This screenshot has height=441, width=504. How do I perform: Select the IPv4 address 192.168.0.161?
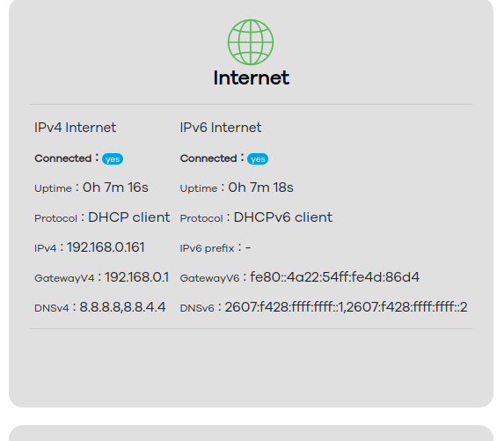[106, 247]
